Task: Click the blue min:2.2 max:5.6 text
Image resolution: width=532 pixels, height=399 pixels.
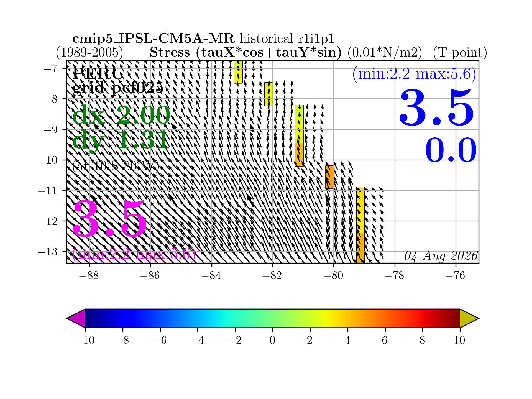Action: 414,74
